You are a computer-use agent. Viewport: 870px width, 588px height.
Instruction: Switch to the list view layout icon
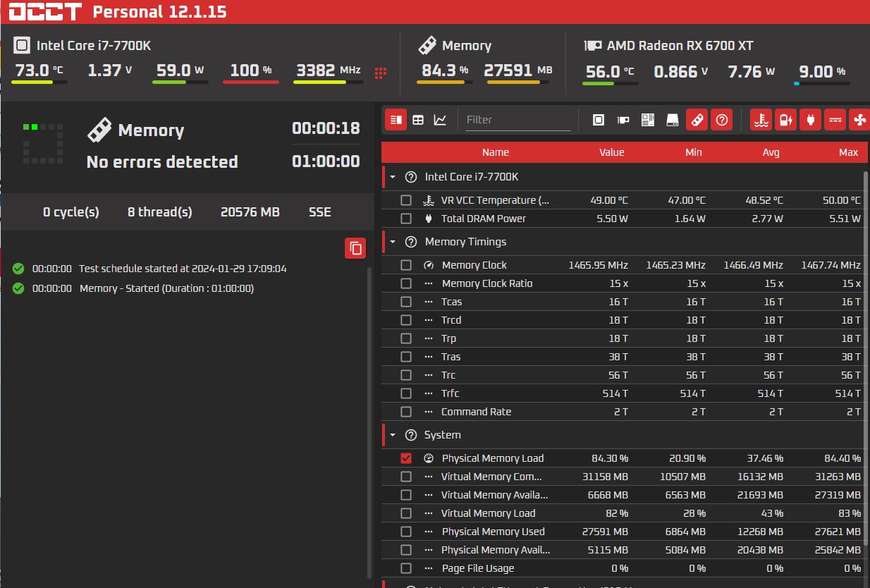point(396,120)
